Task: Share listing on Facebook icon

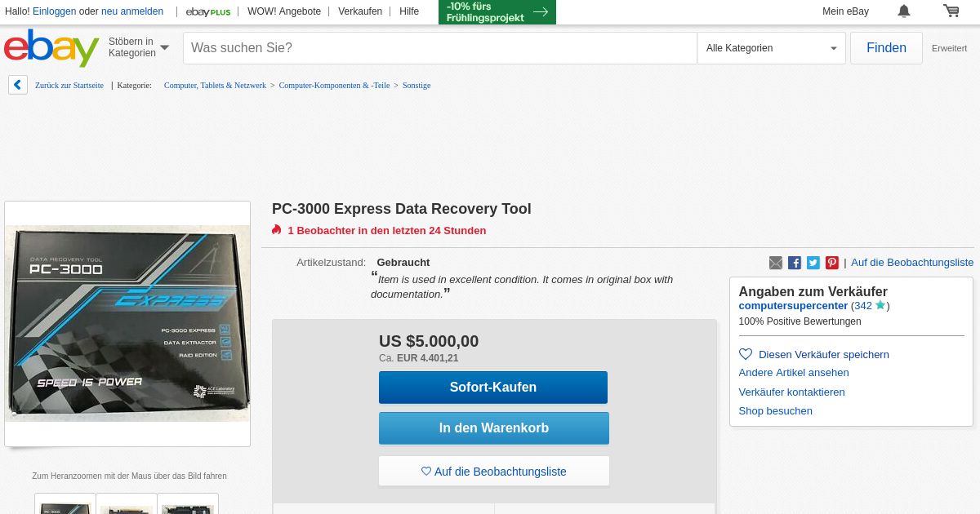Action: click(795, 263)
